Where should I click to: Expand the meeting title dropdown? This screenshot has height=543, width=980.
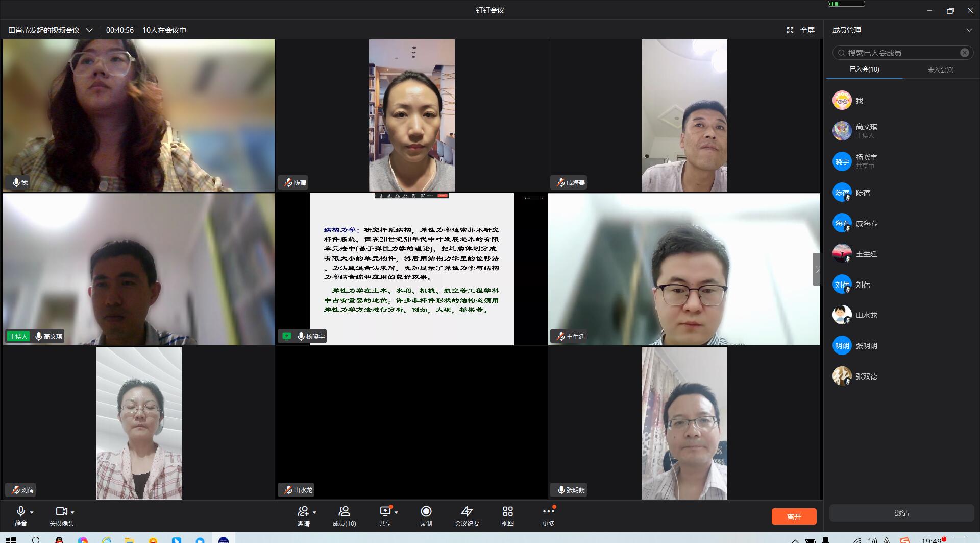89,30
